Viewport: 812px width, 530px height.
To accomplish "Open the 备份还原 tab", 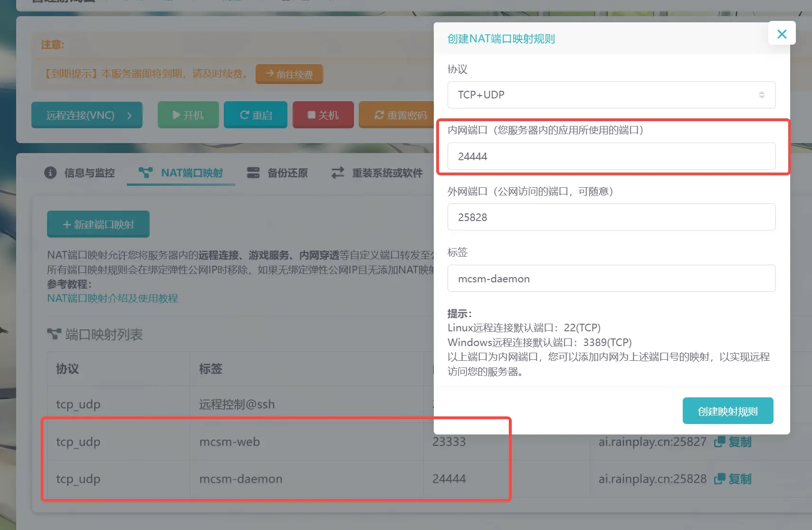I will (x=277, y=173).
